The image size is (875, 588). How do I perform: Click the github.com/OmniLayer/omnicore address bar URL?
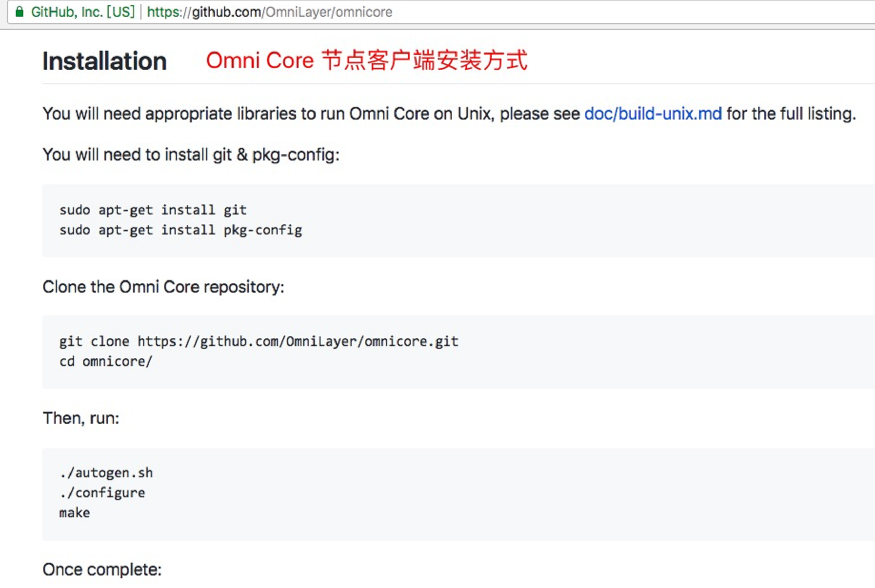pos(269,12)
